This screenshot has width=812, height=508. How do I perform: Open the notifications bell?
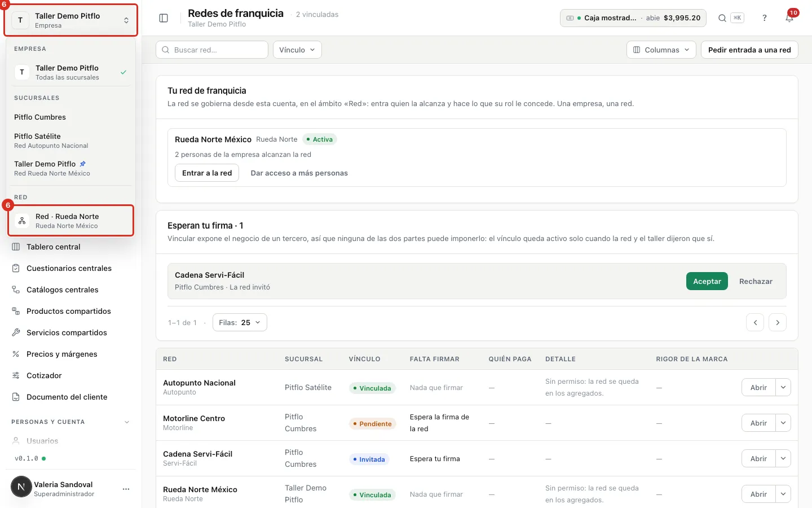coord(789,18)
